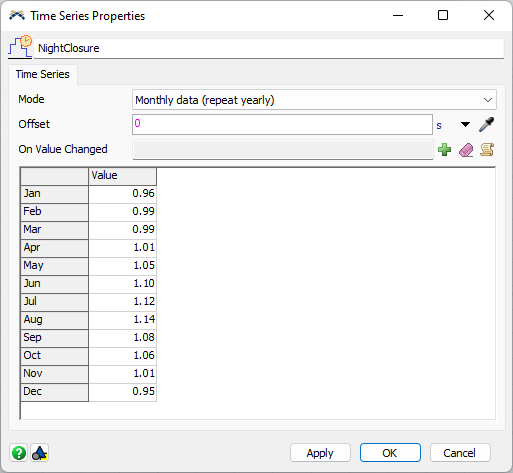This screenshot has height=473, width=513.
Task: Click the Offset input field
Action: pyautogui.click(x=282, y=125)
